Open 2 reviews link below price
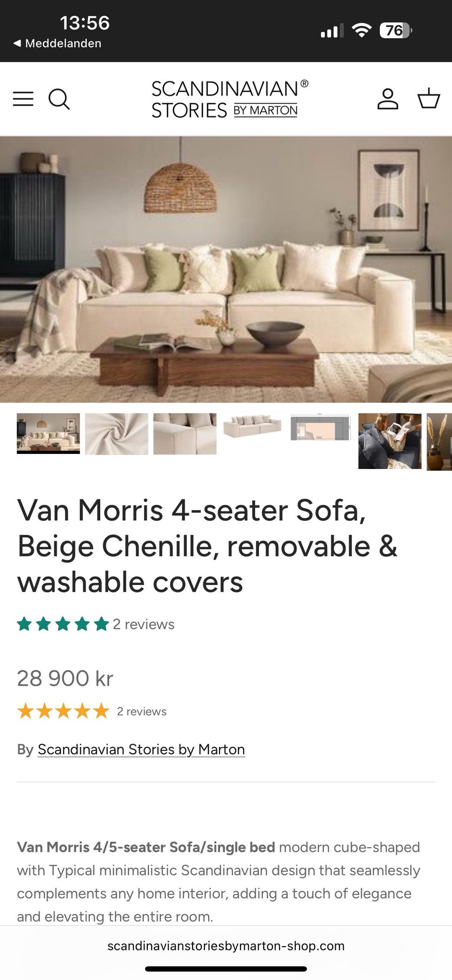This screenshot has width=452, height=980. point(142,712)
